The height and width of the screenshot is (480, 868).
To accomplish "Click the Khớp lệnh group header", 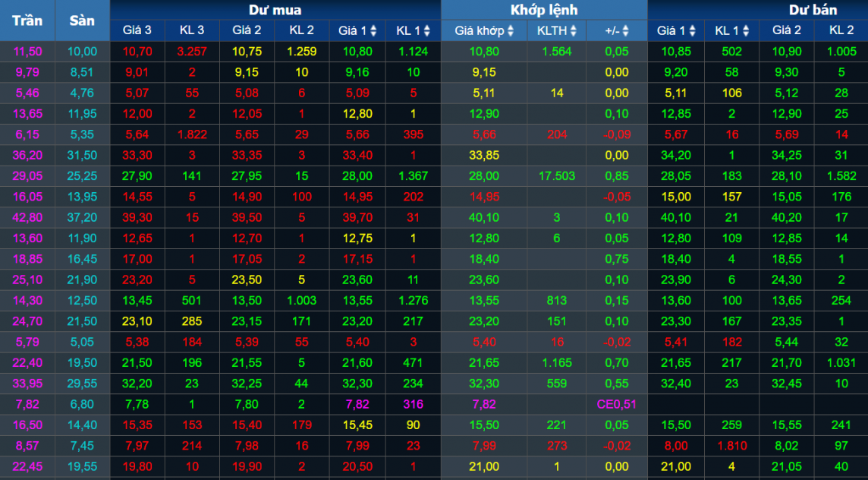I will (x=543, y=10).
